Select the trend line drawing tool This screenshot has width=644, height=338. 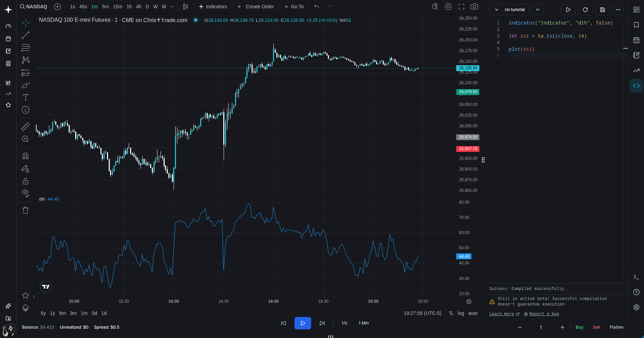coord(26,35)
